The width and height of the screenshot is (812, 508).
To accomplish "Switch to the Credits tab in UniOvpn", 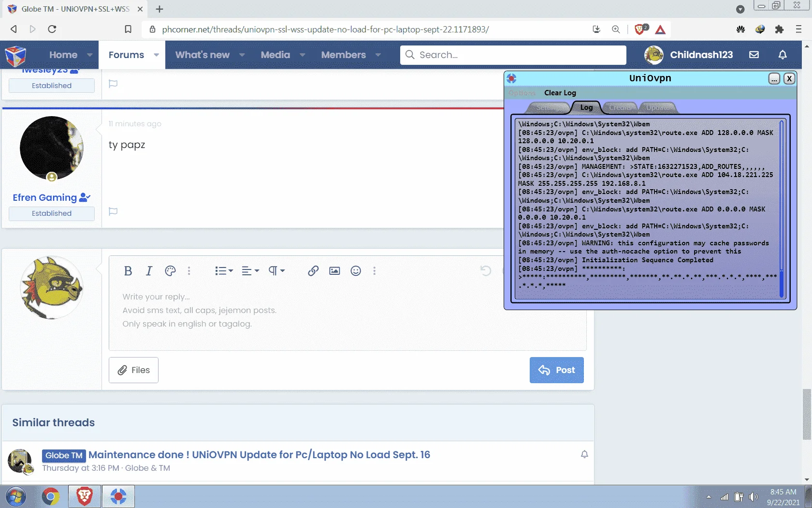I will click(x=620, y=107).
